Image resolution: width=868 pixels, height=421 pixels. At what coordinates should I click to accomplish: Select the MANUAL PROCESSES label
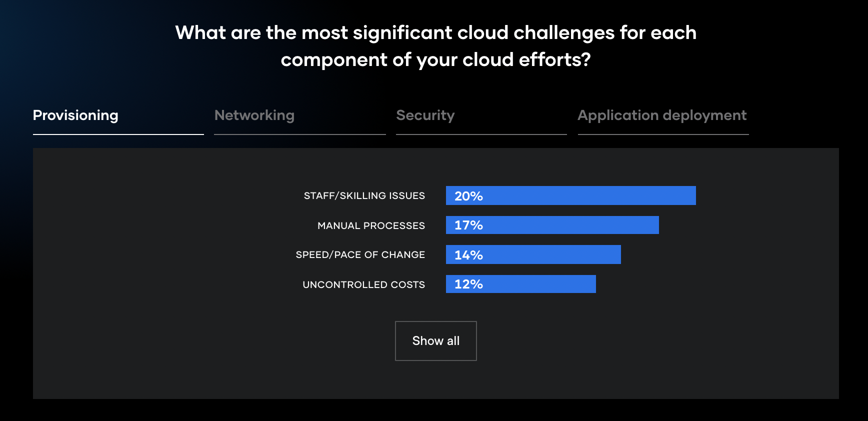(371, 225)
